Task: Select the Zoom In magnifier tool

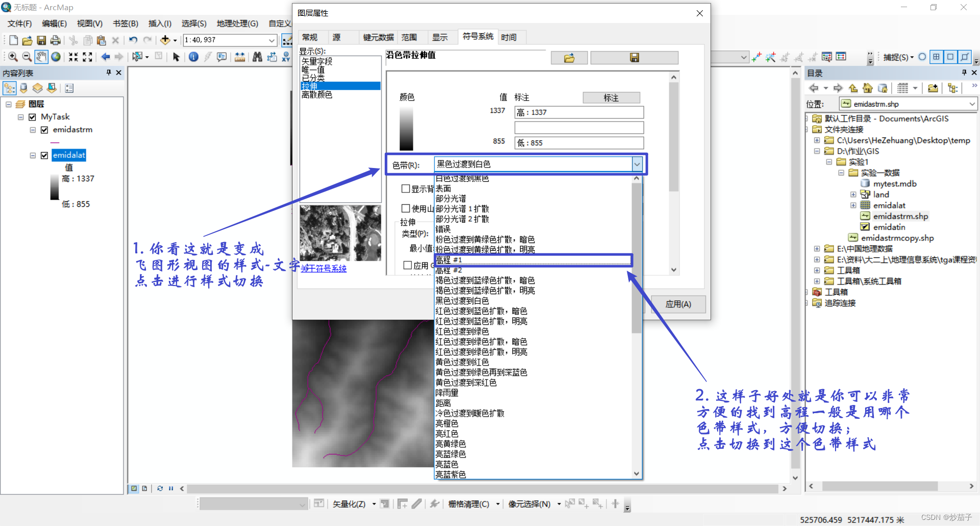Action: click(13, 57)
